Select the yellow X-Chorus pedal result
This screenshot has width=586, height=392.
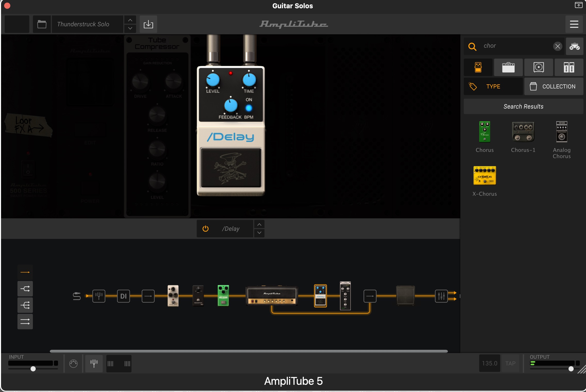pyautogui.click(x=485, y=175)
